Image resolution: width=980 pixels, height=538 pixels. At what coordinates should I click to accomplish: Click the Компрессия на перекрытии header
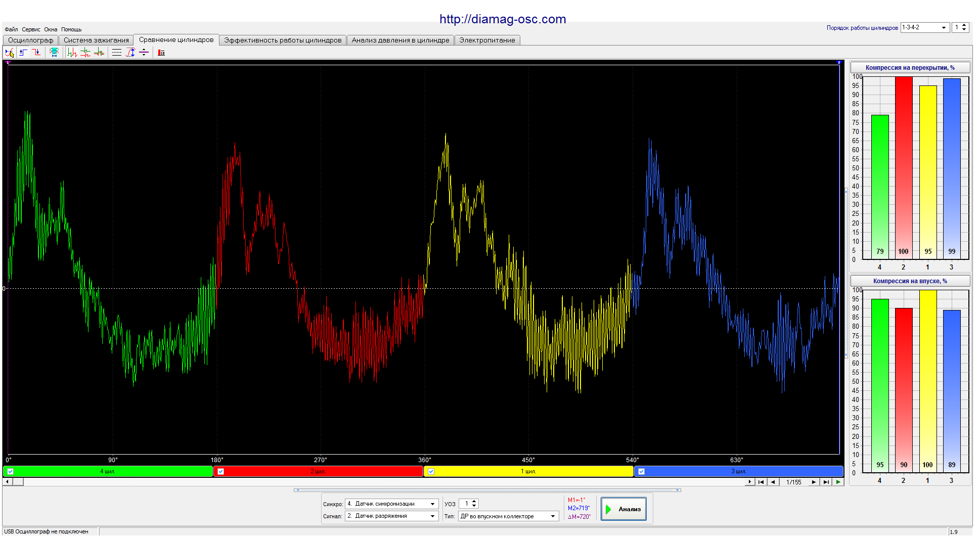pos(910,68)
